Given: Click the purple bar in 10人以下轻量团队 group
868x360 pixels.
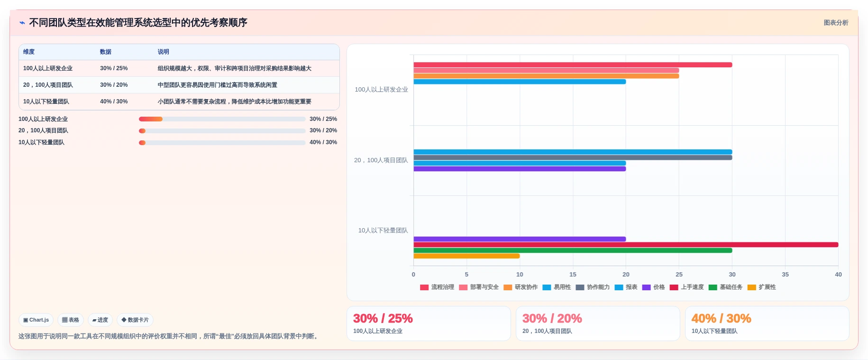Looking at the screenshot, I should tap(520, 239).
